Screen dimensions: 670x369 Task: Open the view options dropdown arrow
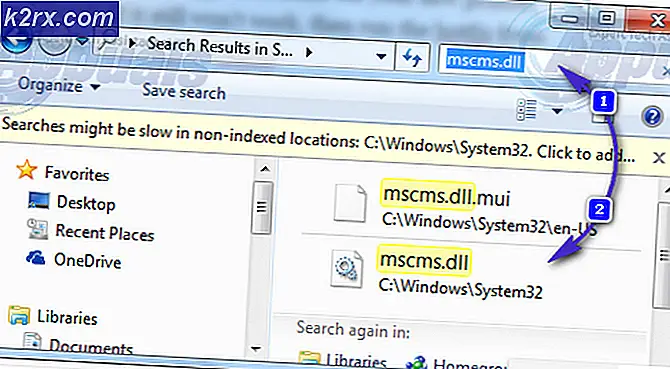[557, 112]
